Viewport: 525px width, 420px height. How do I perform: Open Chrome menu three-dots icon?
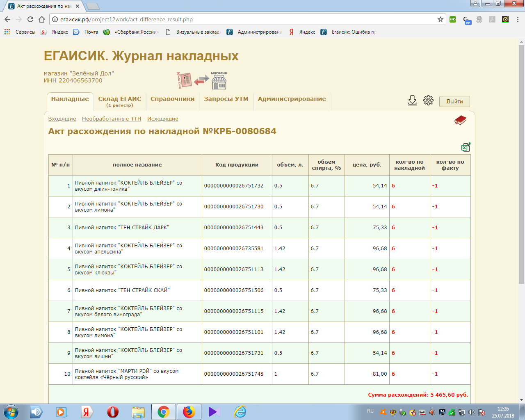[518, 19]
